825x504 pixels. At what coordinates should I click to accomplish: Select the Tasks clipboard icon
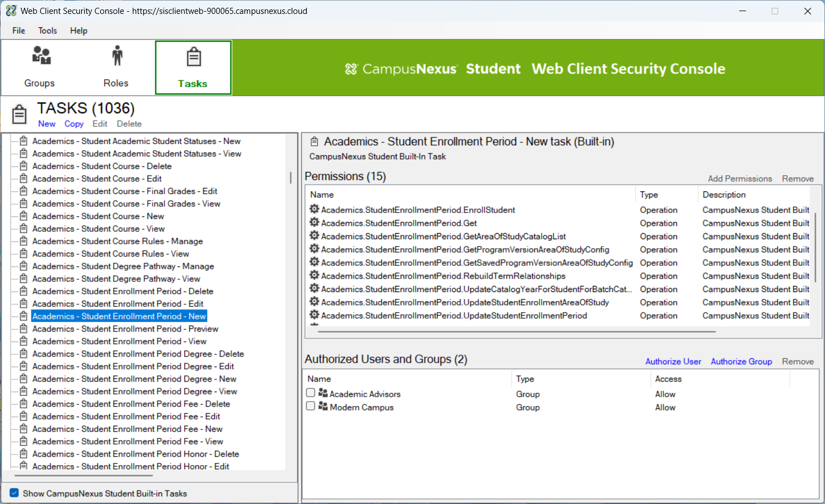coord(194,57)
